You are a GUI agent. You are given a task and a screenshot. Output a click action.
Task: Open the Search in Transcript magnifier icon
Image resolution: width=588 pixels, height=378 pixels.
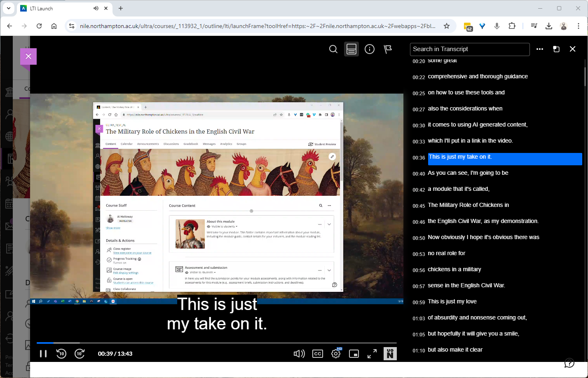[x=333, y=49]
